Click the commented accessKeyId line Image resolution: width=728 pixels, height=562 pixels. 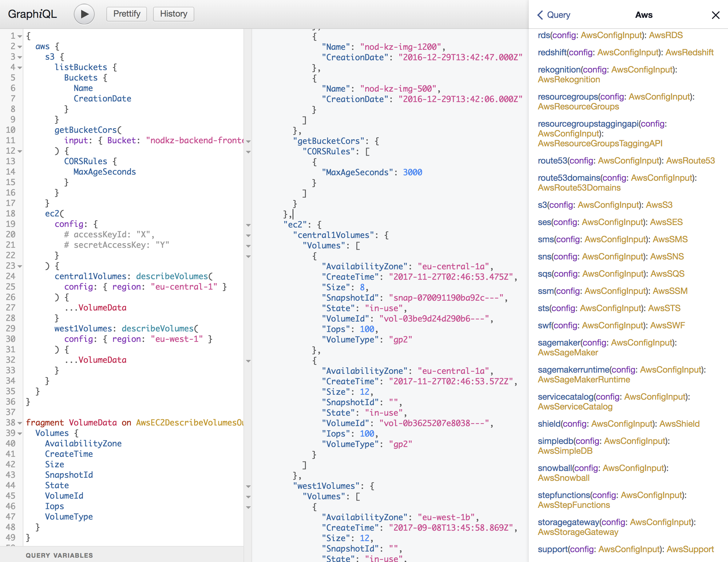(x=109, y=235)
